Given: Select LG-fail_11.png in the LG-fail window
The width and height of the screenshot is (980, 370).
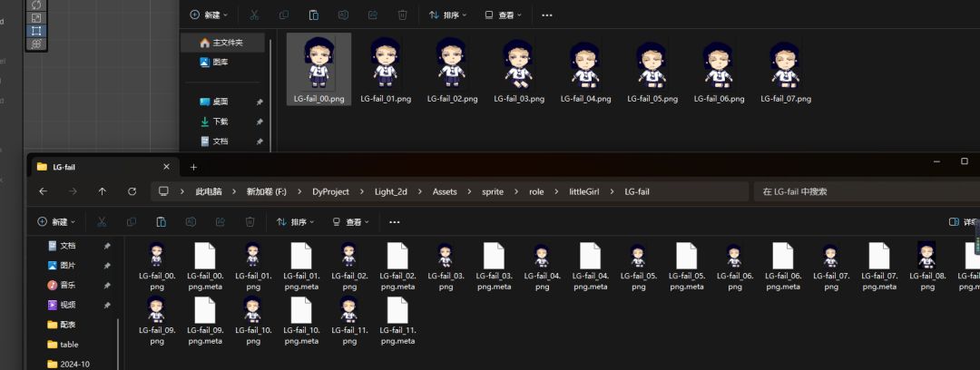Looking at the screenshot, I should click(349, 321).
